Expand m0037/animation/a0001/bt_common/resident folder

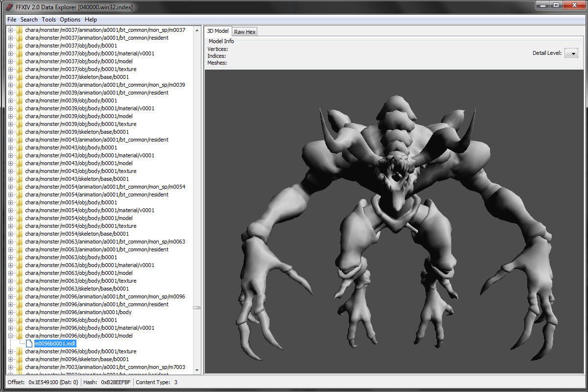(x=11, y=38)
